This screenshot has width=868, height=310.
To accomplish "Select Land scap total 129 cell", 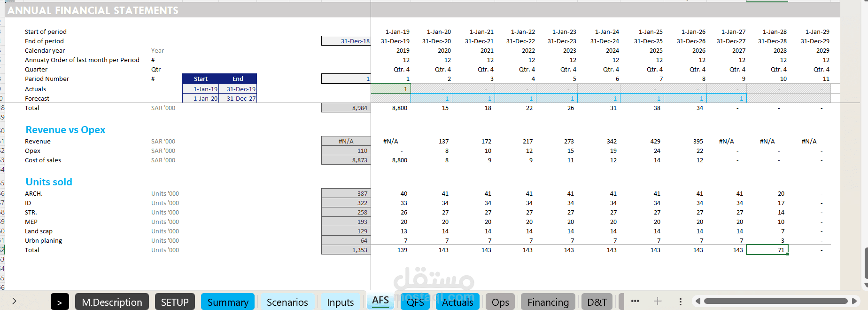I will point(346,231).
